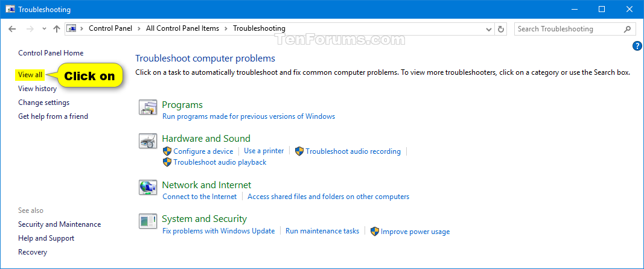Open the Recovery link
The width and height of the screenshot is (644, 269).
coord(33,252)
